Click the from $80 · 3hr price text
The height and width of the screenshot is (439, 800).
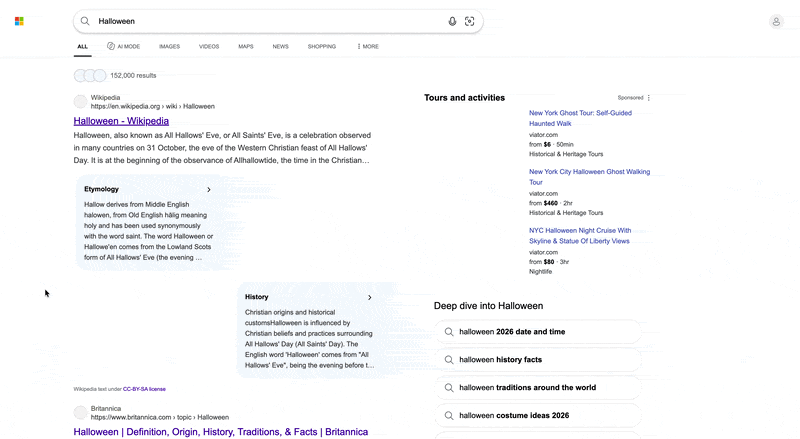click(548, 262)
